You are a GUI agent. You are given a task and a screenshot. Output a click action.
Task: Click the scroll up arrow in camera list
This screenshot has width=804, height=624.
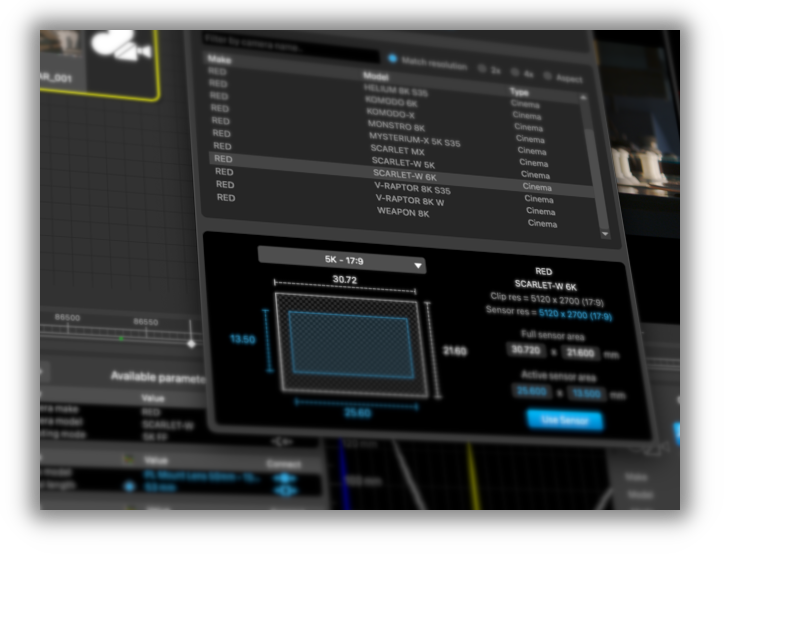(584, 98)
